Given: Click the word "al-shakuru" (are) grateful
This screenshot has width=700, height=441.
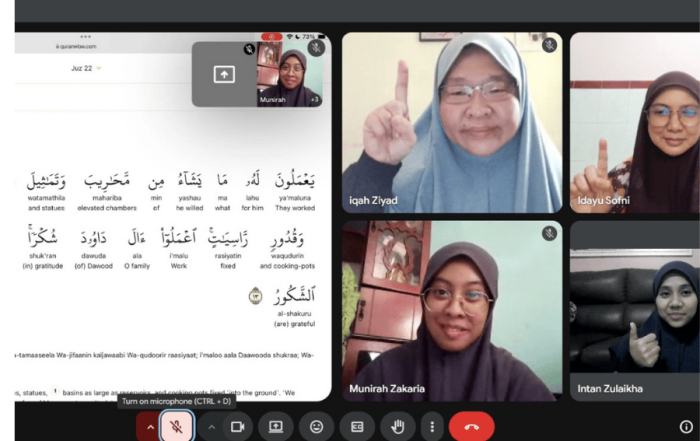Looking at the screenshot, I should (294, 314).
